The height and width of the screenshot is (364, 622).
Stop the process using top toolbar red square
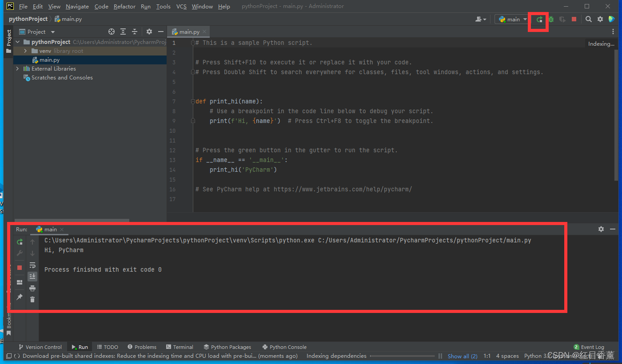[574, 20]
